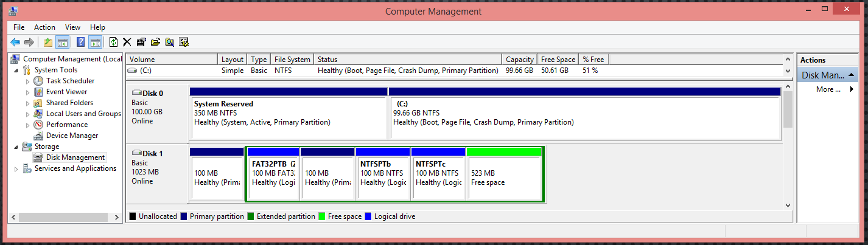Expand the Shared Folders node arrow
This screenshot has width=868, height=245.
27,103
